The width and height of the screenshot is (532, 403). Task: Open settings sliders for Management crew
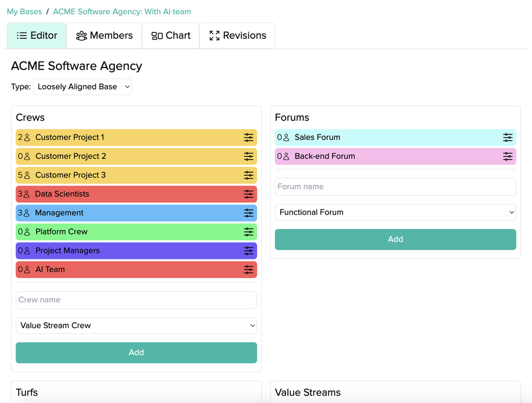[x=248, y=213]
